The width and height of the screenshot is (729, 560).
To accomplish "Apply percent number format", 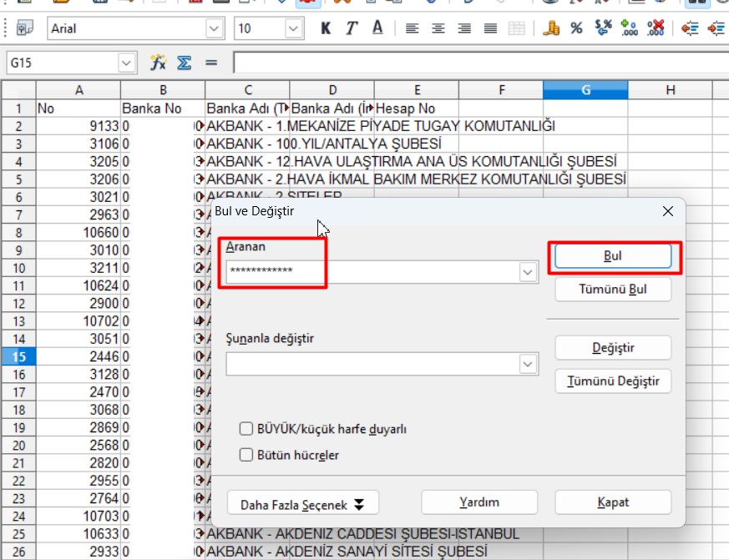I will click(x=576, y=29).
